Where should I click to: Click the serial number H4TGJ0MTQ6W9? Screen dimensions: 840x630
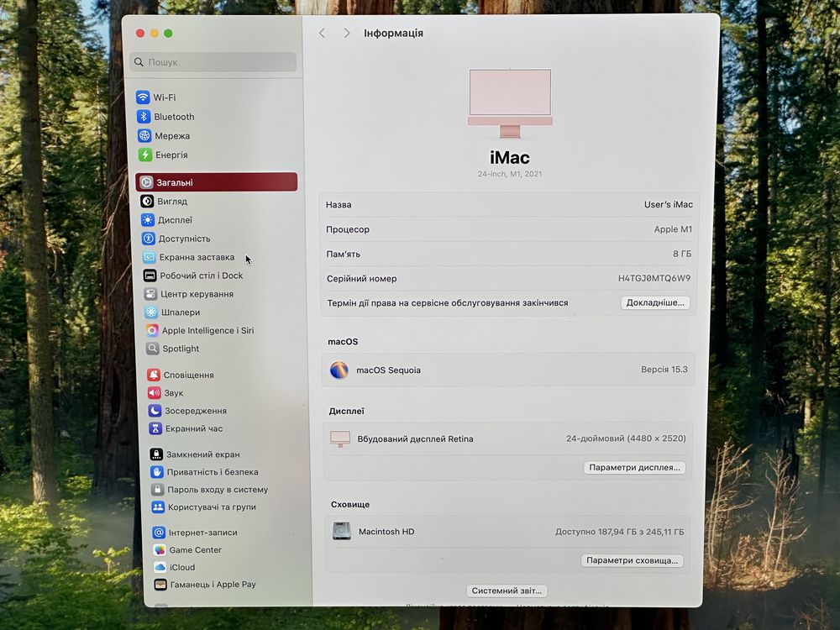coord(654,278)
